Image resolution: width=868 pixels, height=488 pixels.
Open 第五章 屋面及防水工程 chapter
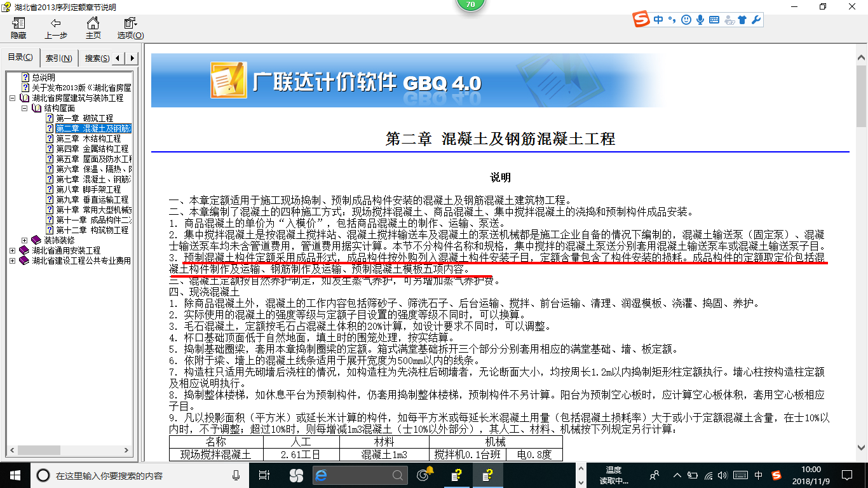(93, 159)
